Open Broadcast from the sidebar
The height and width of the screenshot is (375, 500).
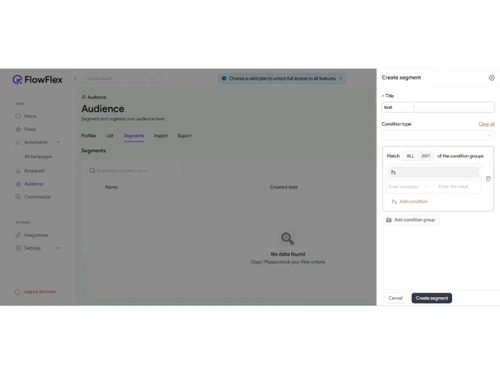(x=34, y=171)
